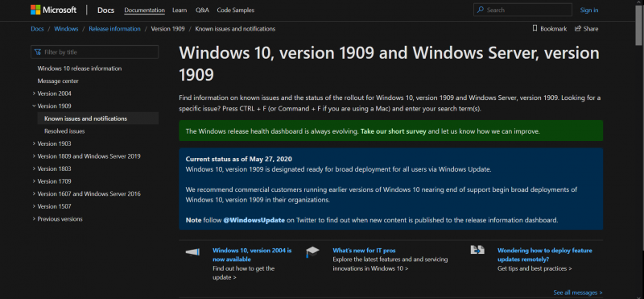Click the Filter by title field

coord(94,52)
